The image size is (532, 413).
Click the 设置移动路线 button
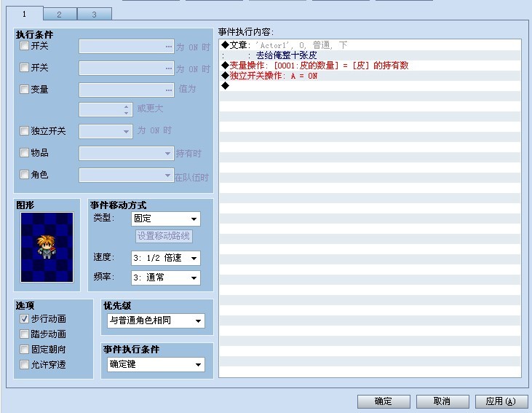click(164, 236)
